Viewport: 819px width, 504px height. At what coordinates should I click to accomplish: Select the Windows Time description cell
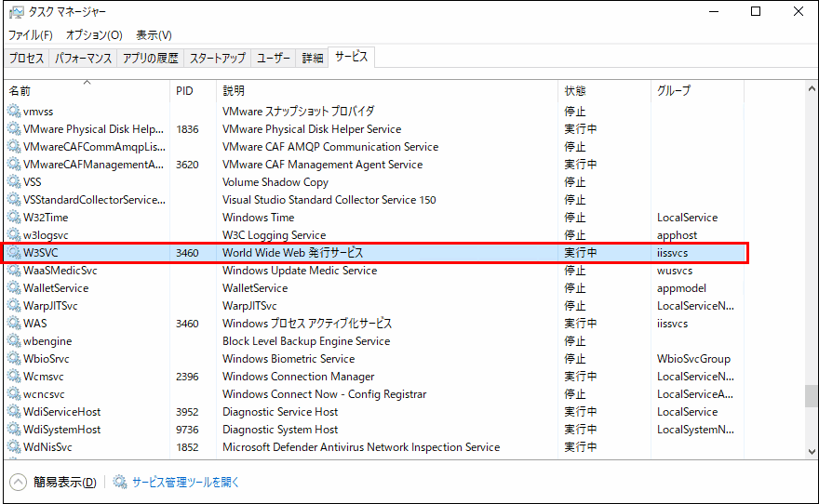click(258, 217)
